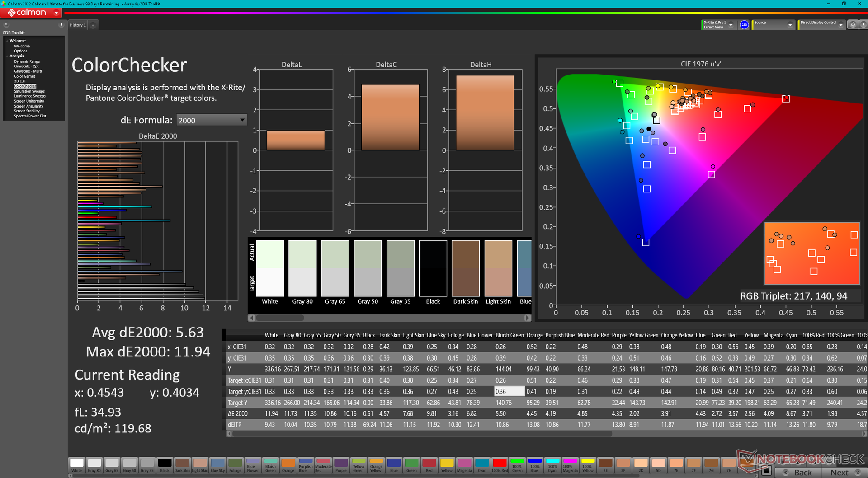Collapse the SDR Toolkit sidebar arrow

(x=61, y=24)
